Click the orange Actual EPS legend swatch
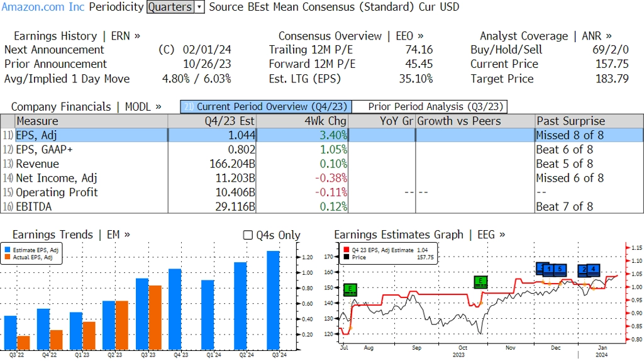The width and height of the screenshot is (644, 361). click(x=8, y=257)
